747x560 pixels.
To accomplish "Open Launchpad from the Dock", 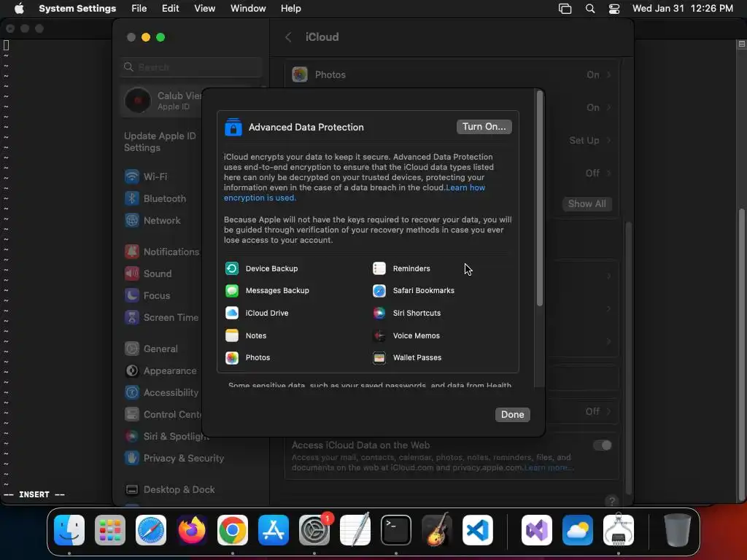I will pos(110,530).
